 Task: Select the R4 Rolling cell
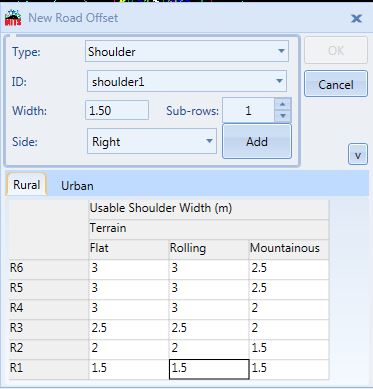click(x=209, y=310)
